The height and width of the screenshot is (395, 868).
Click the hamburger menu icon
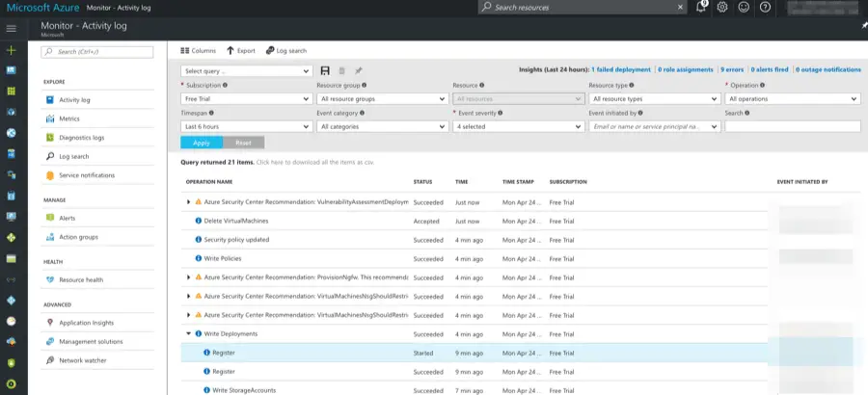point(12,29)
